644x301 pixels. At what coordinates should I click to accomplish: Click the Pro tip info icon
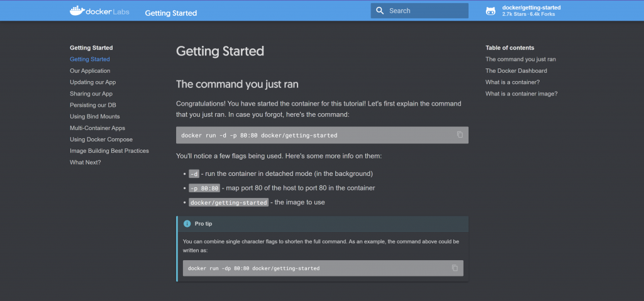(187, 224)
